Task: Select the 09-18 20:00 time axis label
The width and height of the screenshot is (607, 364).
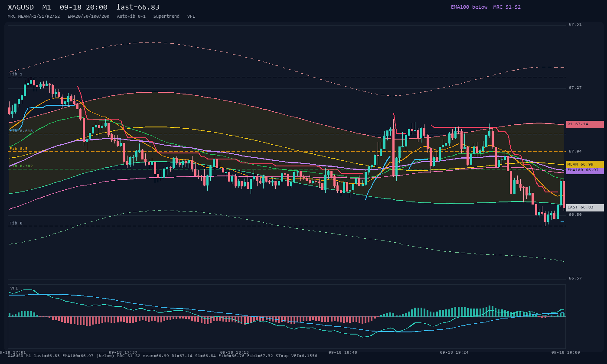Action: tap(565, 352)
